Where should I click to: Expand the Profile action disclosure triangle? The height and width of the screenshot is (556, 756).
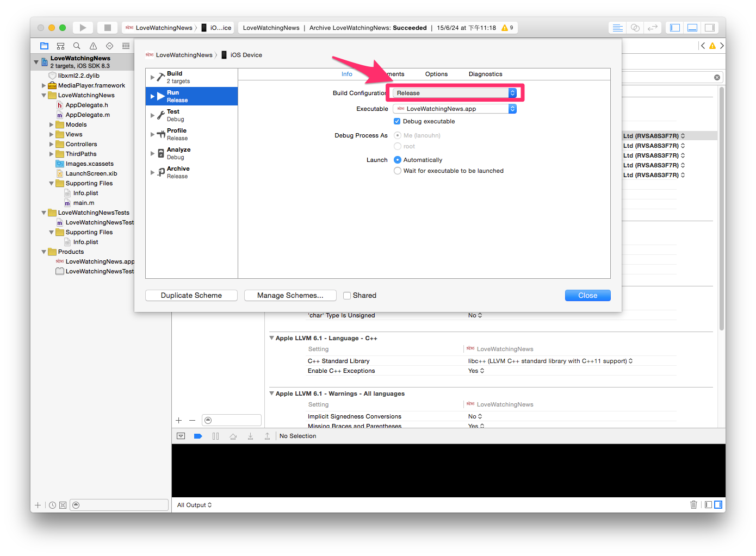[152, 134]
